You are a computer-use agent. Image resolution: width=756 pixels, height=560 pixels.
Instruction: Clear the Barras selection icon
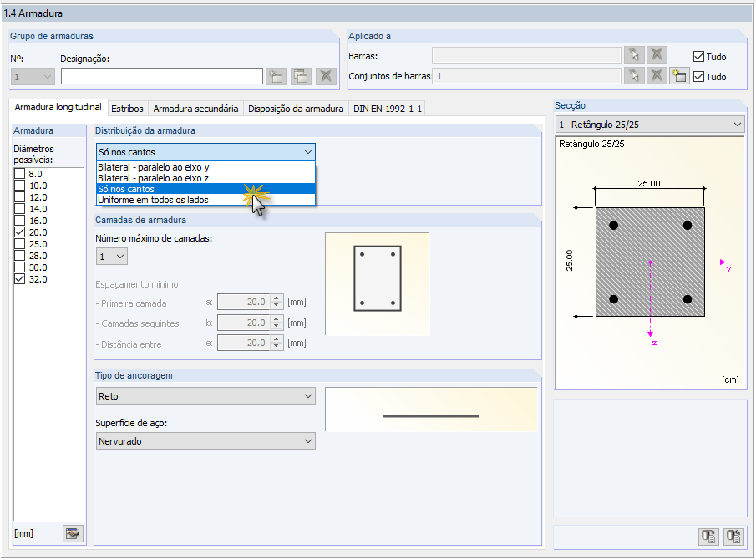coord(657,55)
